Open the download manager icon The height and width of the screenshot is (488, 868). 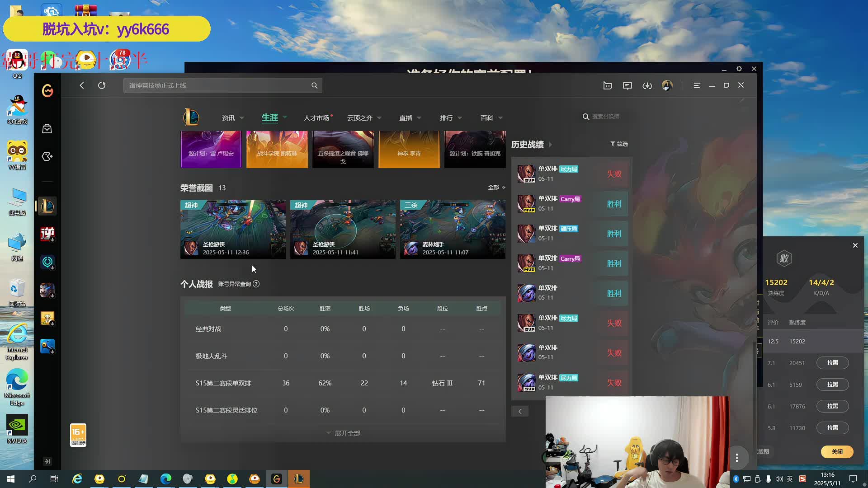[x=647, y=85]
